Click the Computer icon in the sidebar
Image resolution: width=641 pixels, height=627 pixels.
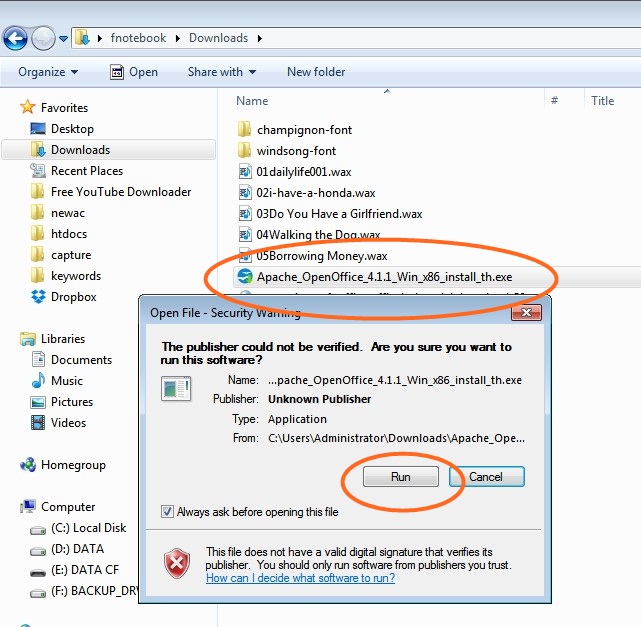[x=28, y=506]
